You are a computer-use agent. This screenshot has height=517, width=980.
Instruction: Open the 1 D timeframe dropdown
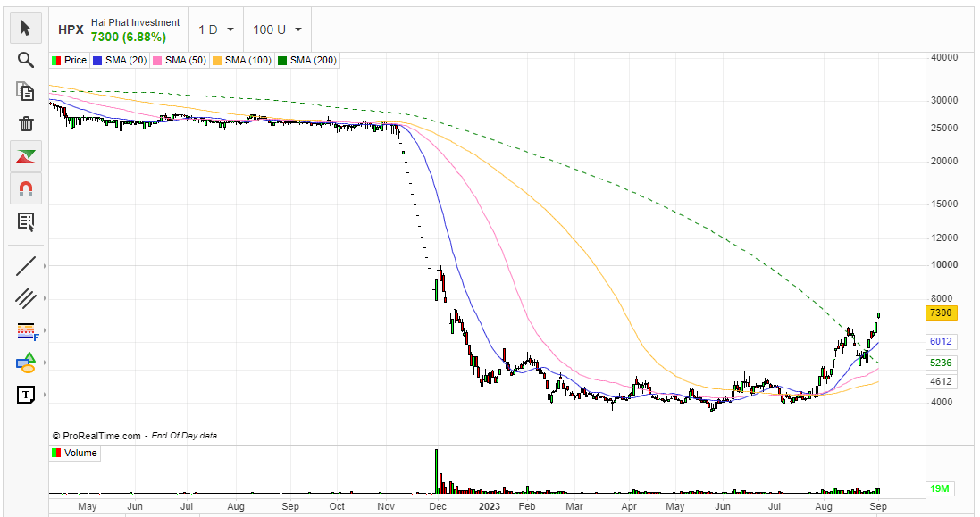214,29
